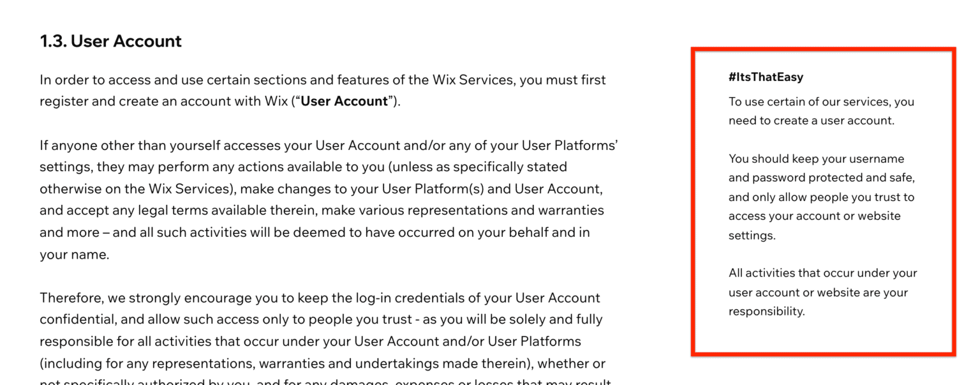Click the line beginning "(including for any representations"
The height and width of the screenshot is (385, 980).
click(323, 363)
